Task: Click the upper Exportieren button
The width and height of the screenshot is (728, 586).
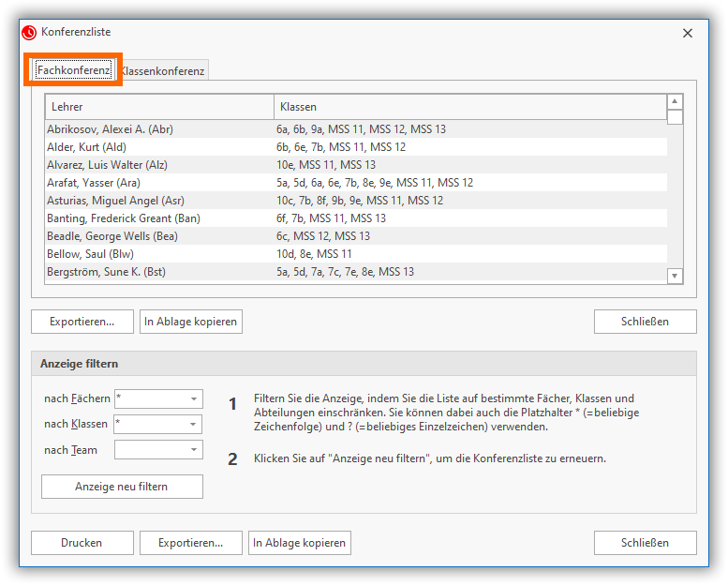Action: coord(82,322)
